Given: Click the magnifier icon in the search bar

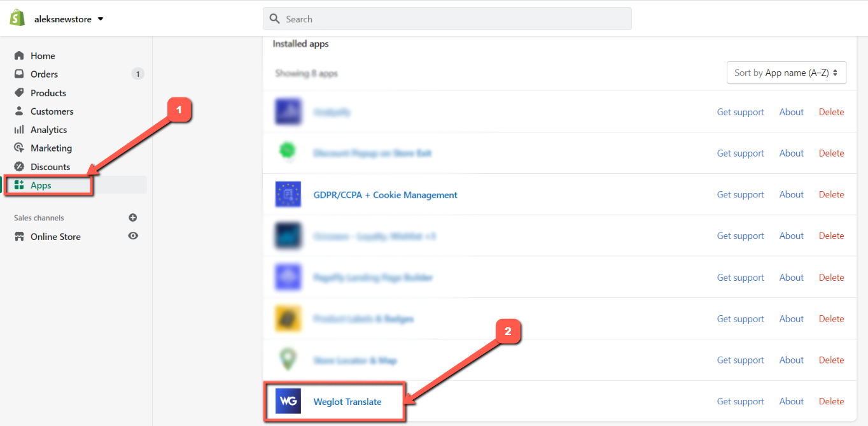Looking at the screenshot, I should point(275,18).
